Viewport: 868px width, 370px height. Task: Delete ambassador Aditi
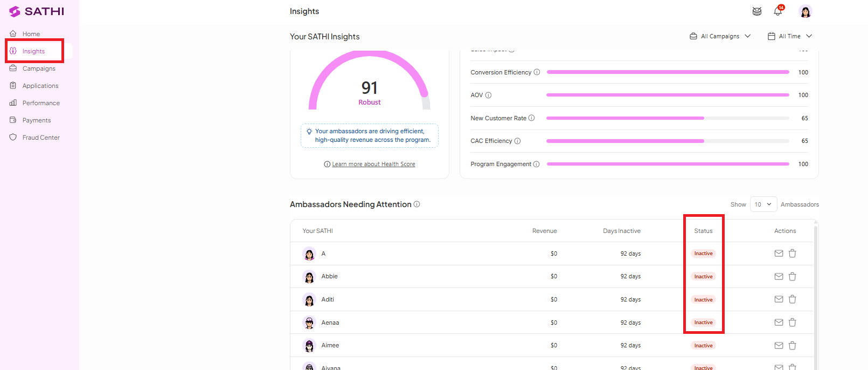793,299
